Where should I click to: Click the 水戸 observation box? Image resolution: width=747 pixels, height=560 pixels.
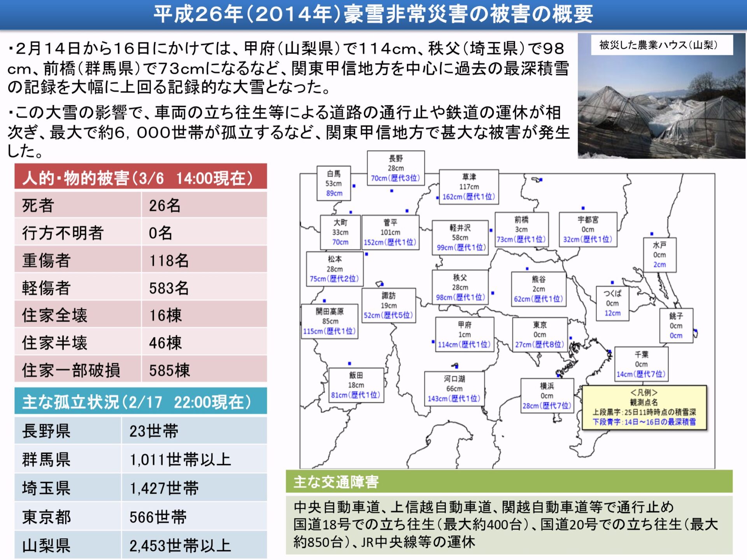coord(660,255)
